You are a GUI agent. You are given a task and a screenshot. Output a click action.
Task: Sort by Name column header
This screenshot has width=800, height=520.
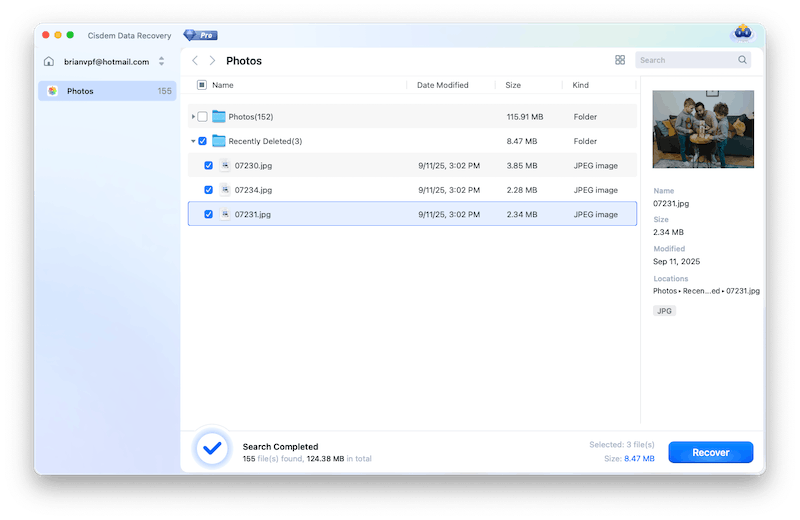tap(223, 85)
